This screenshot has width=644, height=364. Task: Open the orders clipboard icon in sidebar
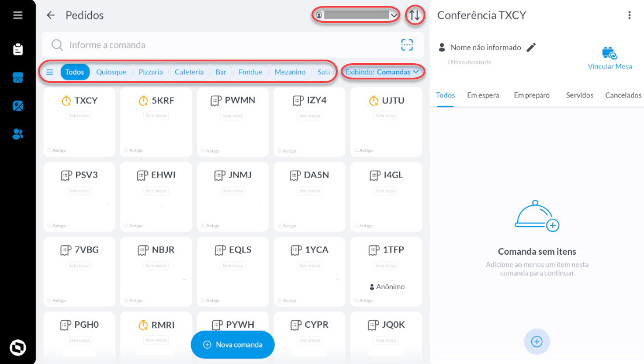click(x=18, y=49)
